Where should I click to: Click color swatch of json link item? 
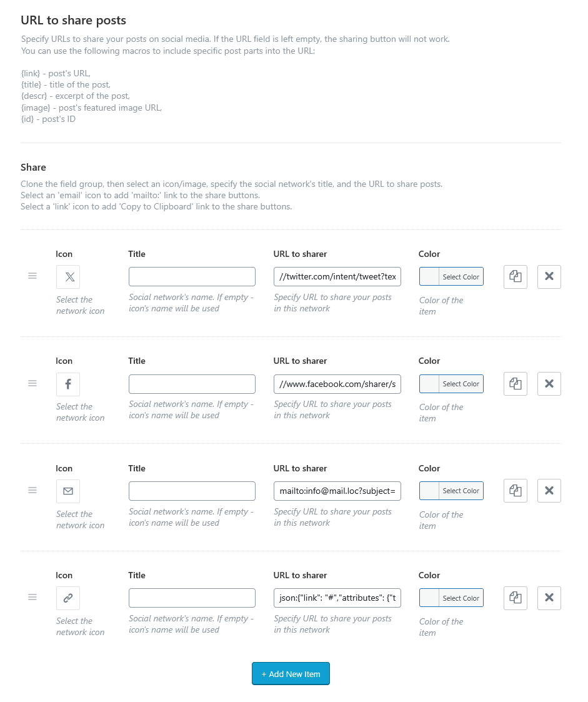click(429, 598)
